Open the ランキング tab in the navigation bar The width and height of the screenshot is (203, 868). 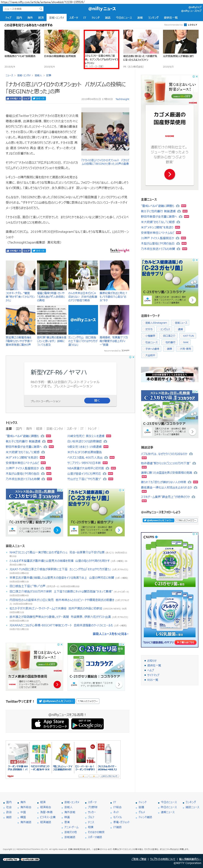pyautogui.click(x=153, y=17)
